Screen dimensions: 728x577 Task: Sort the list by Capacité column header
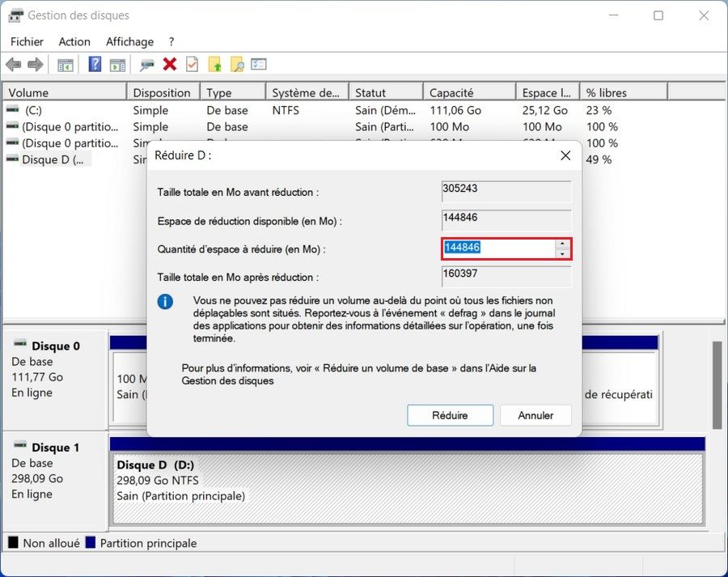(x=468, y=93)
